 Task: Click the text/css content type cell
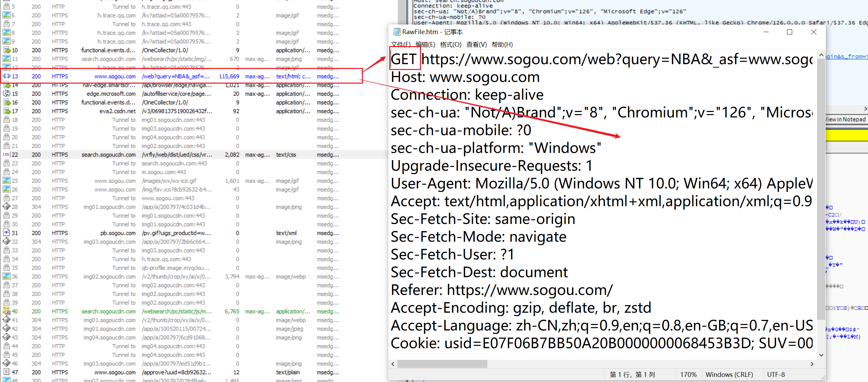(286, 155)
